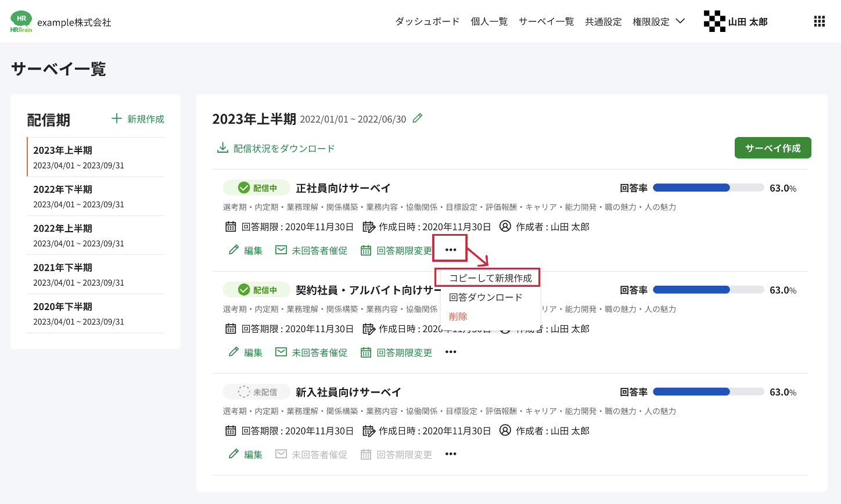Expand the 権限設定 dropdown in the navigation bar
841x504 pixels.
pos(658,21)
